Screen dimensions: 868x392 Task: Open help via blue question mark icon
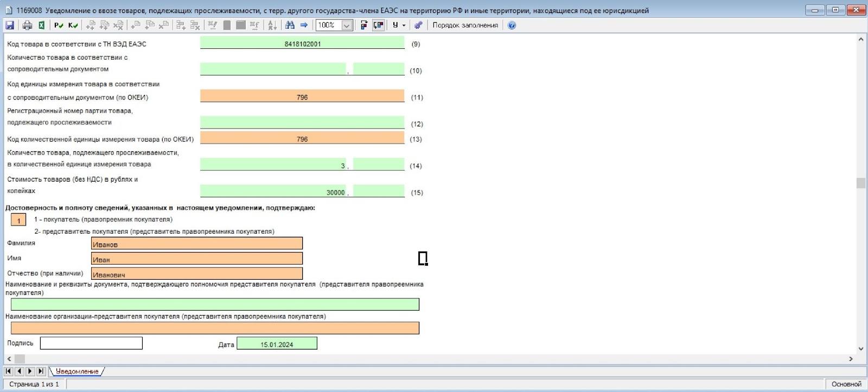pos(512,25)
